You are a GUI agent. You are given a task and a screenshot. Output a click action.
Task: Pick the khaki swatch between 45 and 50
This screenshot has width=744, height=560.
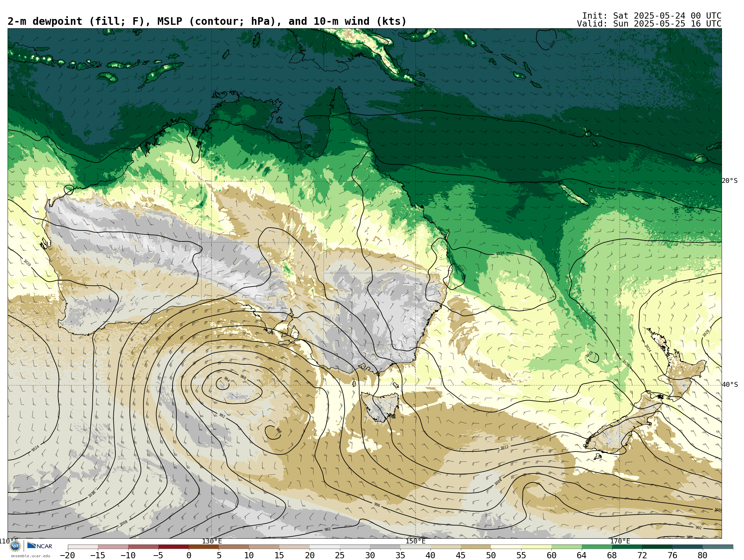(476, 547)
